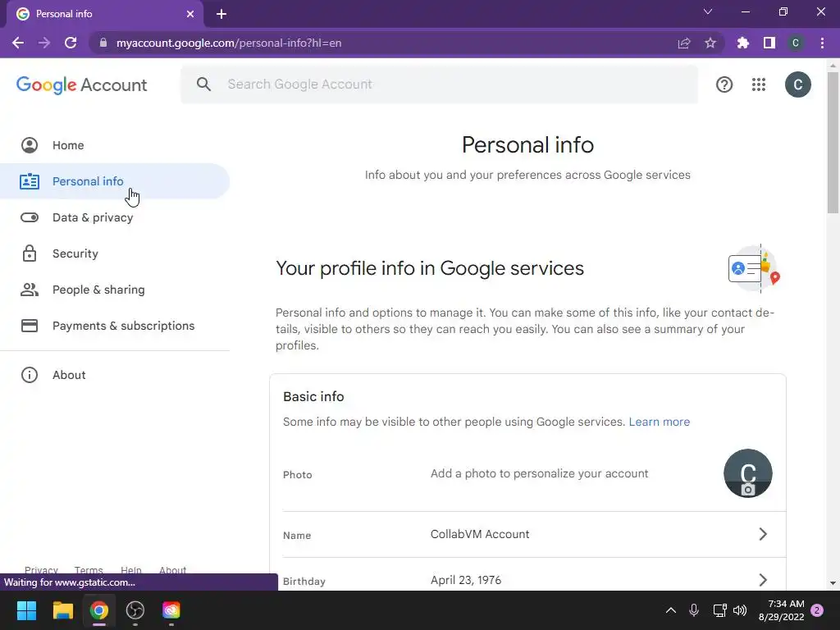The image size is (840, 630).
Task: Select Personal info in sidebar
Action: 115,181
